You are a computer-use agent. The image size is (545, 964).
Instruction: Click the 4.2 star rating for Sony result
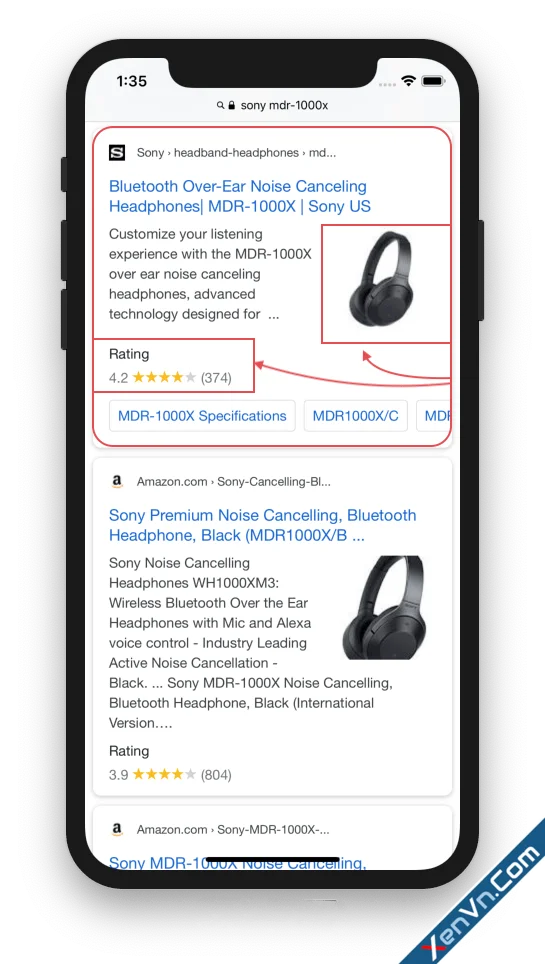coord(170,377)
